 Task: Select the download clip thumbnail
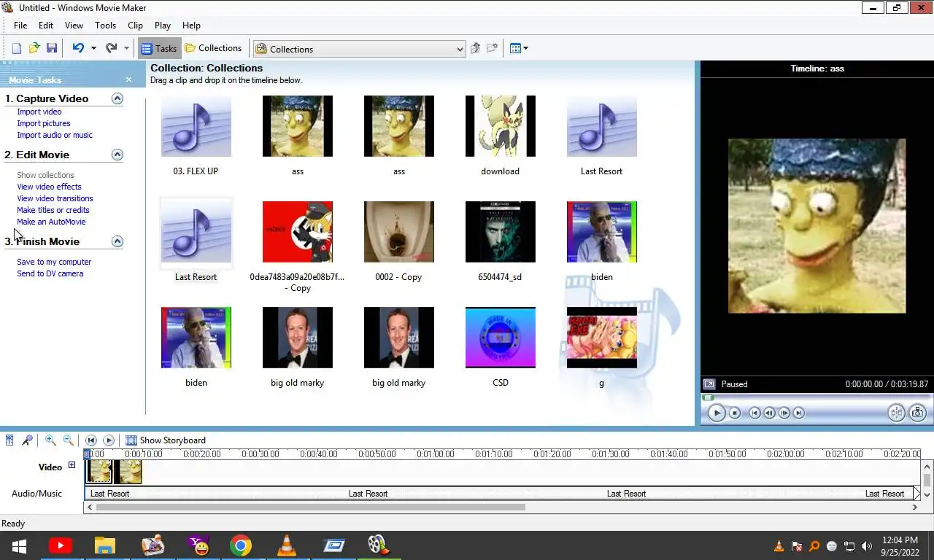(501, 125)
